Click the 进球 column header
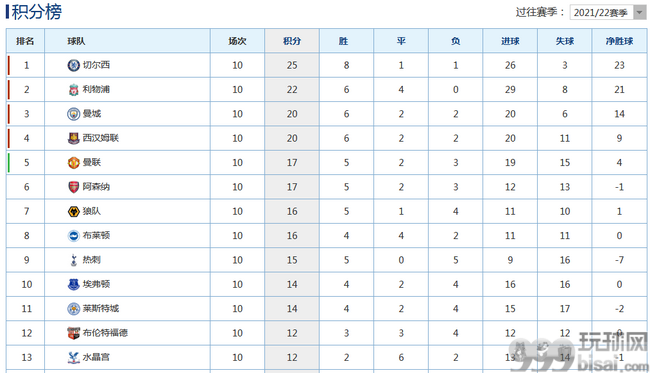Image resolution: width=650 pixels, height=373 pixels. click(510, 41)
